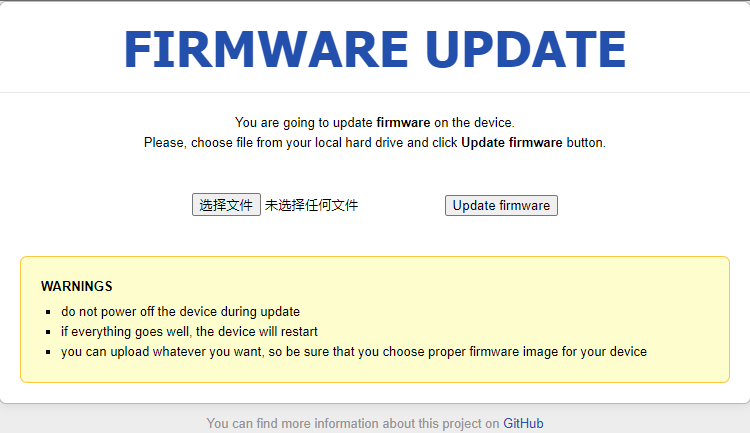Open the GitHub link in footer

coord(523,424)
